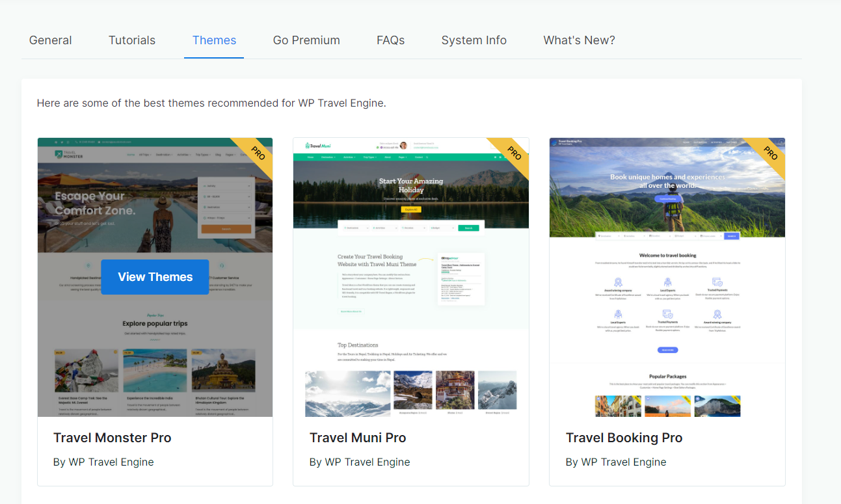Go to the Go Premium tab
This screenshot has width=841, height=504.
coord(306,40)
